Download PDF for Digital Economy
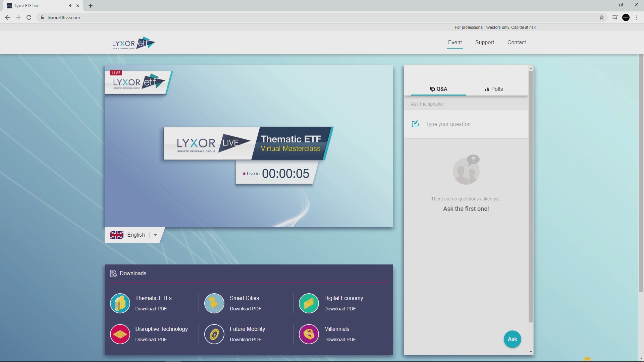 [340, 309]
